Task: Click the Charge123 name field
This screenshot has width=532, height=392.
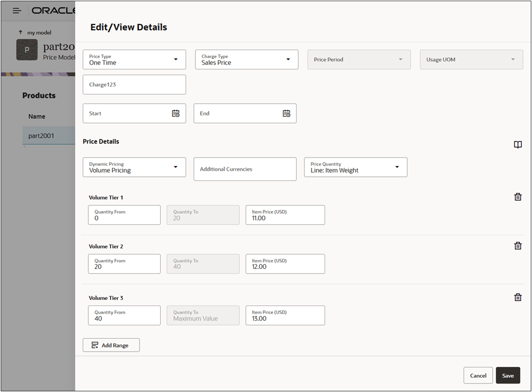Action: (x=134, y=84)
